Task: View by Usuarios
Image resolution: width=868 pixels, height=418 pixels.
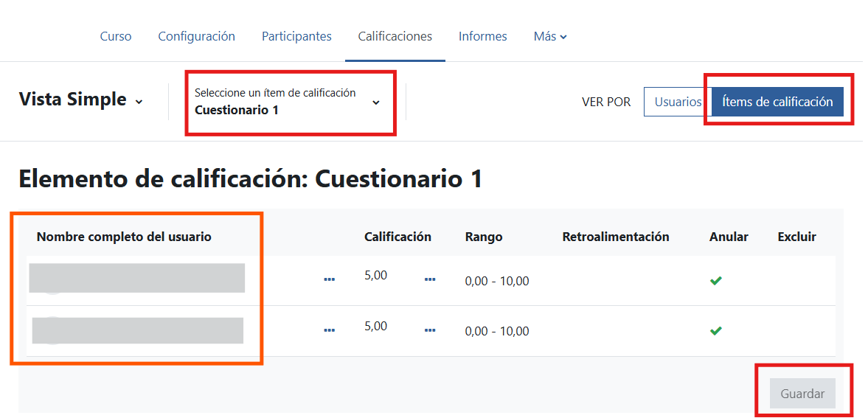Action: [678, 102]
